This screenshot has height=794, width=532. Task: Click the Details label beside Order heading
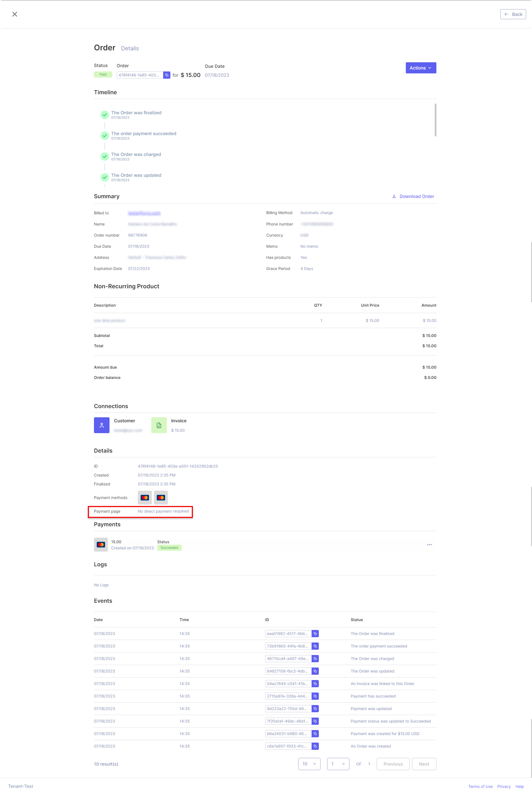coord(130,49)
